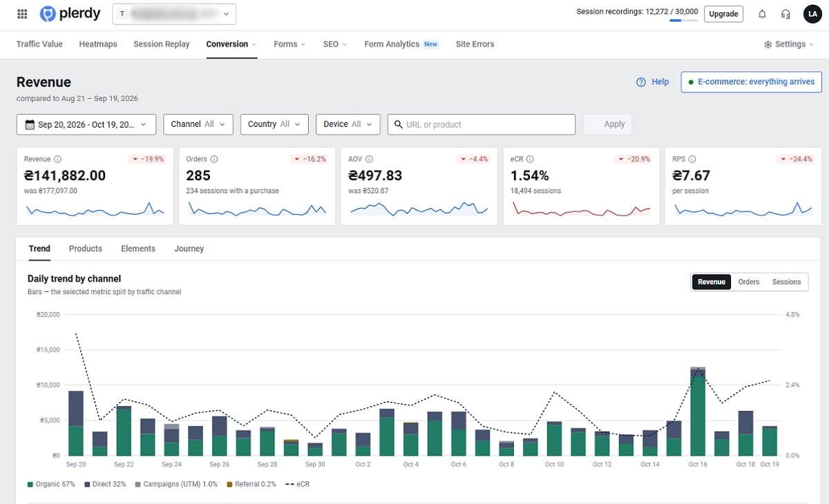Toggle Direct 32% legend series

104,485
